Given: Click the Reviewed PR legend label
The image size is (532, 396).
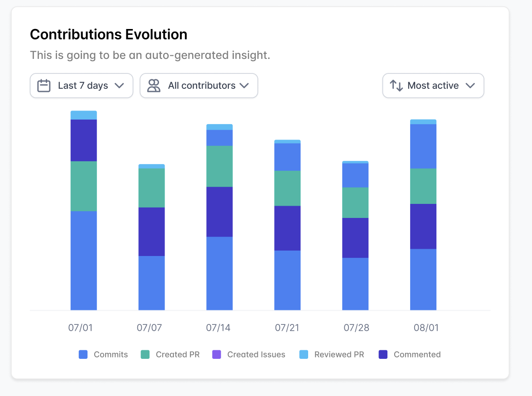Looking at the screenshot, I should click(339, 354).
